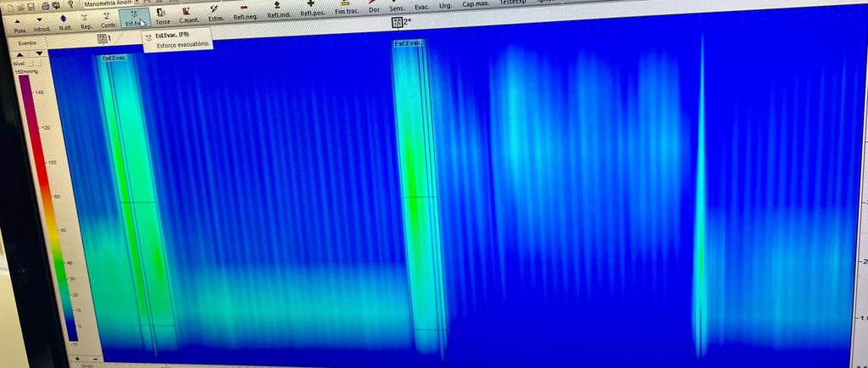Select the N.alt. event tool

pyautogui.click(x=64, y=23)
